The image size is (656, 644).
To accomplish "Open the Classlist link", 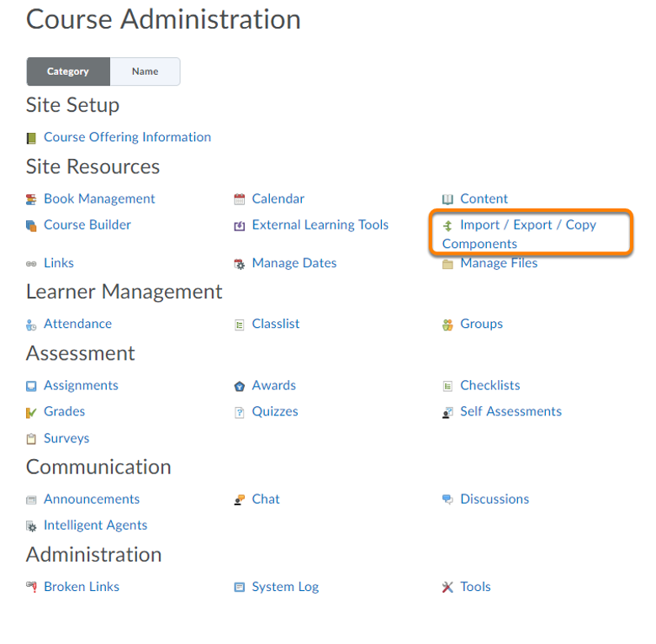I will [x=276, y=324].
